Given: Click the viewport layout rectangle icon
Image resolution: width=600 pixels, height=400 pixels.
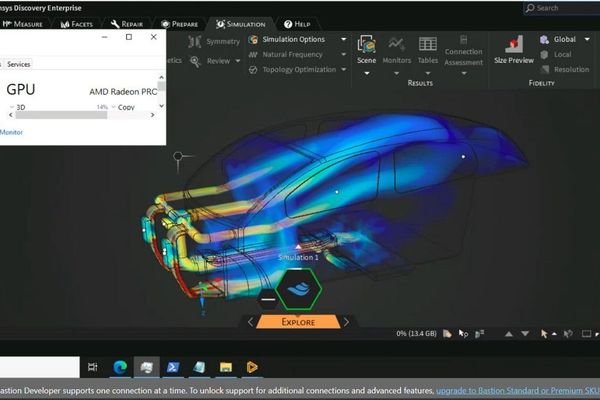Looking at the screenshot, I should click(586, 334).
